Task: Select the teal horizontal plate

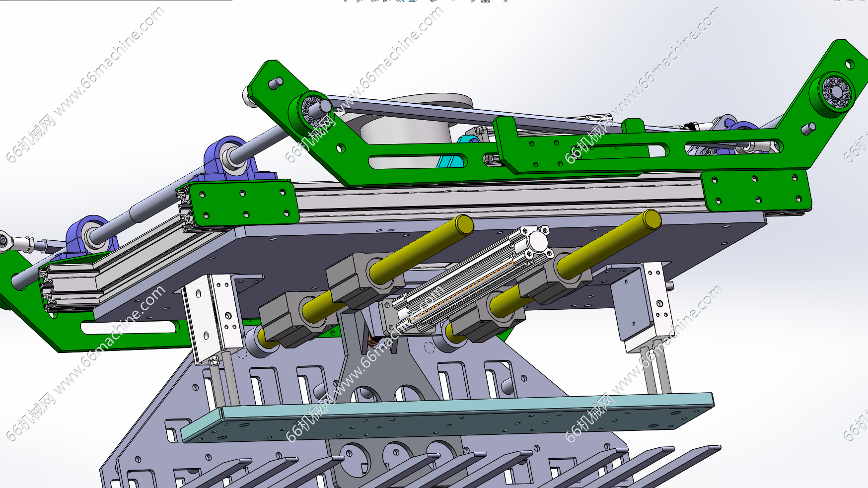Action: pos(447,417)
